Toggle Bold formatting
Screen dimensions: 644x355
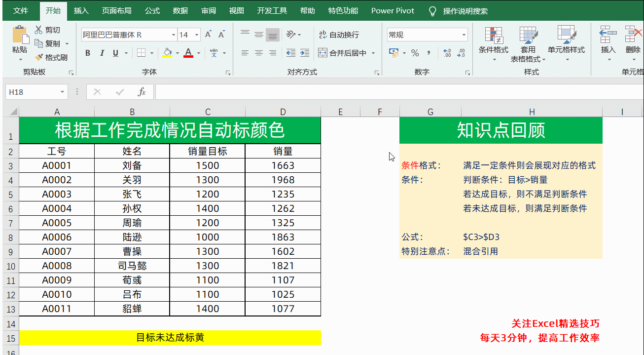[x=88, y=53]
